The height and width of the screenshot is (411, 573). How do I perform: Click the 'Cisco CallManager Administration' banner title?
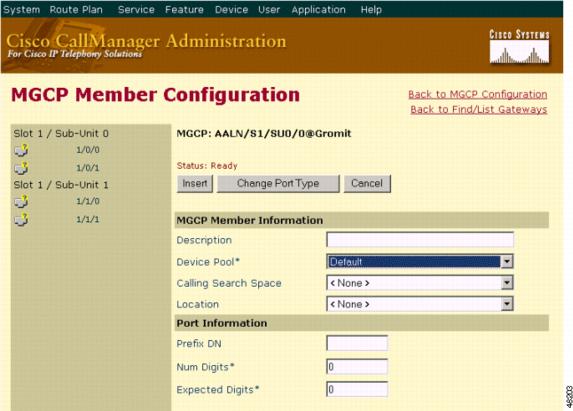coord(146,41)
